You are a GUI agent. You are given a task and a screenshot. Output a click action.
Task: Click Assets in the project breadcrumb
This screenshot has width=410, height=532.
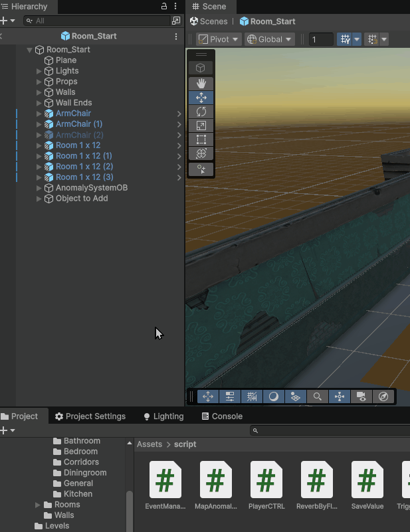[149, 444]
